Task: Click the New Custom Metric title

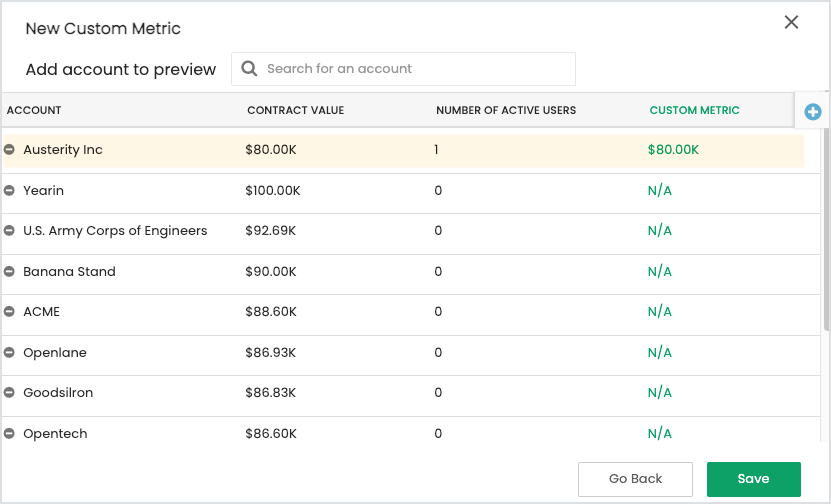Action: point(103,29)
